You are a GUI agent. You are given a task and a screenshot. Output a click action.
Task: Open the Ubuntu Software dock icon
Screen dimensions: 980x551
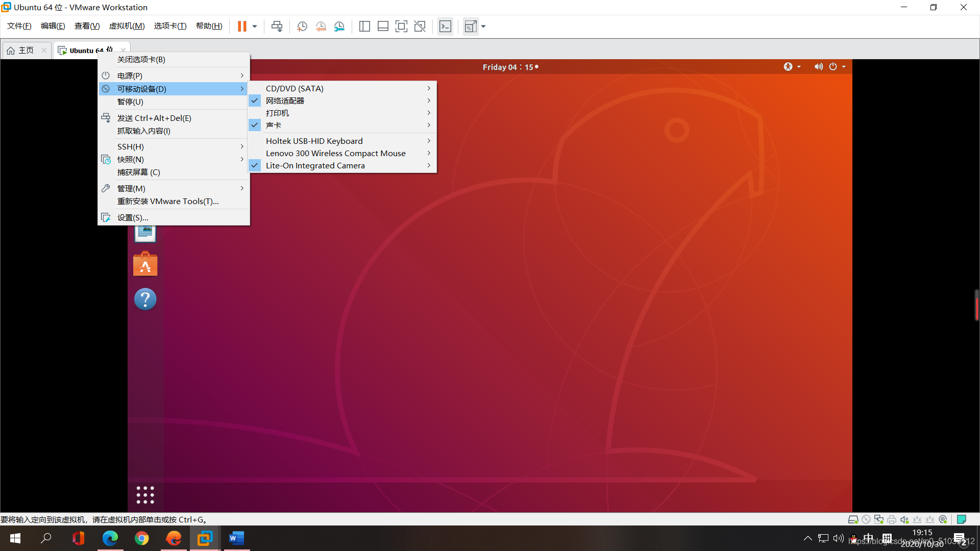(x=145, y=264)
